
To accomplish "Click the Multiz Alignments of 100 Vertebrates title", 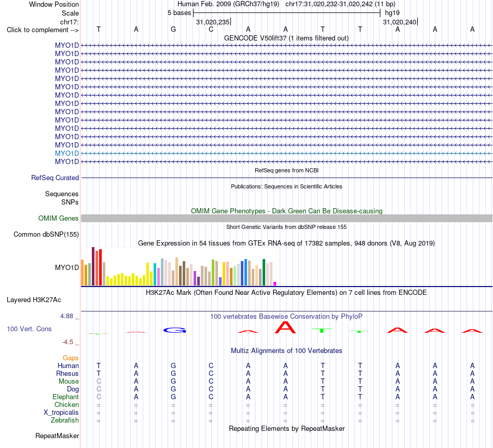I will pos(286,350).
